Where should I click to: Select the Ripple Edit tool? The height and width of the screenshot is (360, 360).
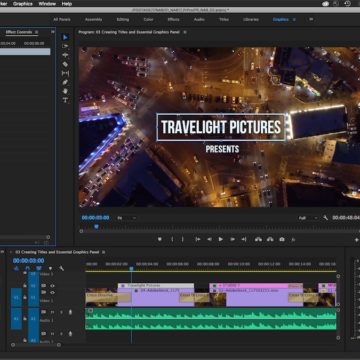coord(65,55)
